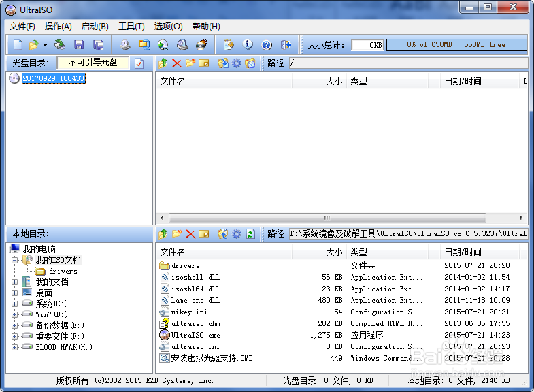Collapse the 我的ISO文档 tree node
The width and height of the screenshot is (534, 392).
pyautogui.click(x=14, y=261)
